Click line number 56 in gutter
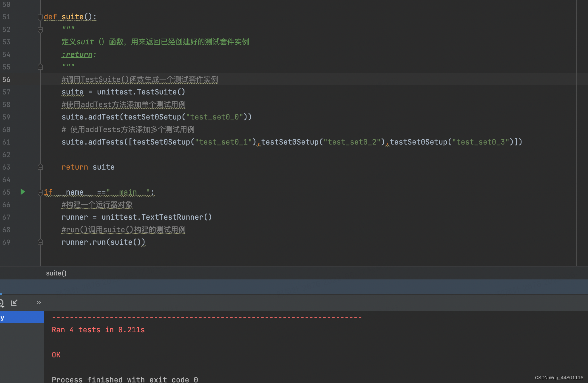The height and width of the screenshot is (383, 588). coord(7,79)
